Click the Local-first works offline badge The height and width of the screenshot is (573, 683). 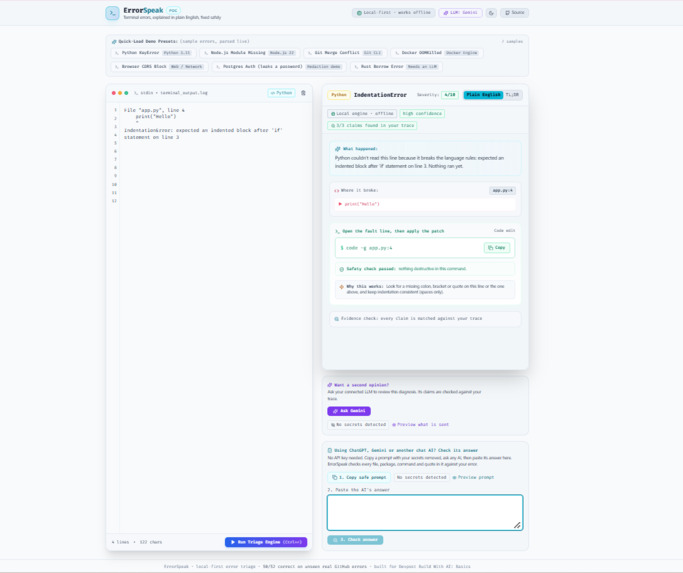[393, 13]
